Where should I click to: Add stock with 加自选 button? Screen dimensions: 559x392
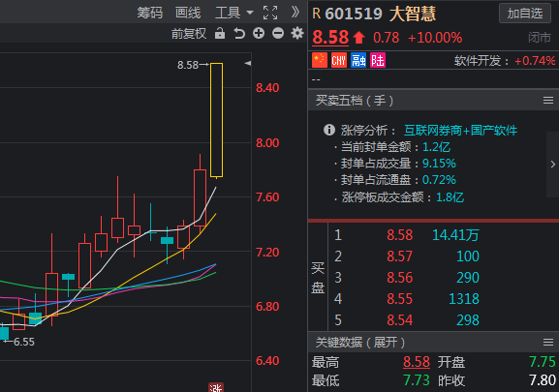pyautogui.click(x=525, y=14)
